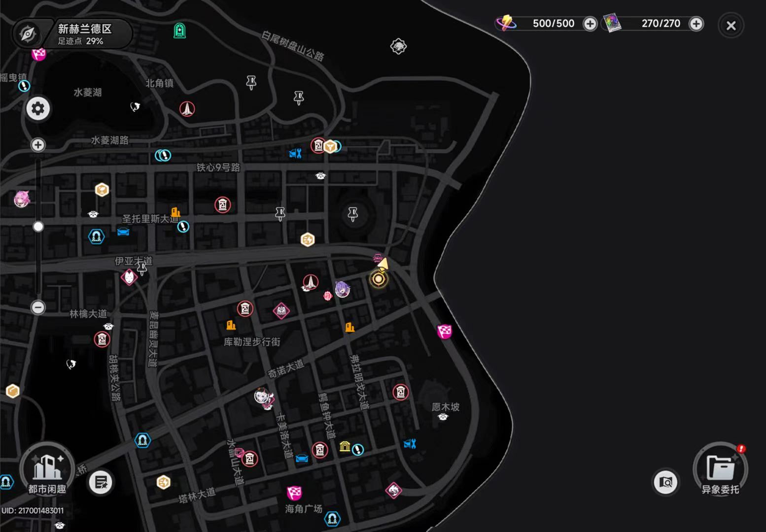Click the orange building icon left of 库勒涅步行街
Screen dimensions: 766x532
[231, 325]
